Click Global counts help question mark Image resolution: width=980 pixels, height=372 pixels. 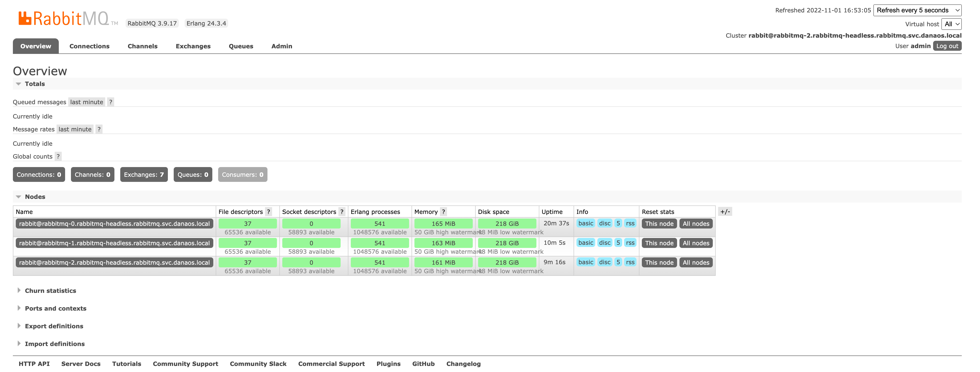click(58, 156)
